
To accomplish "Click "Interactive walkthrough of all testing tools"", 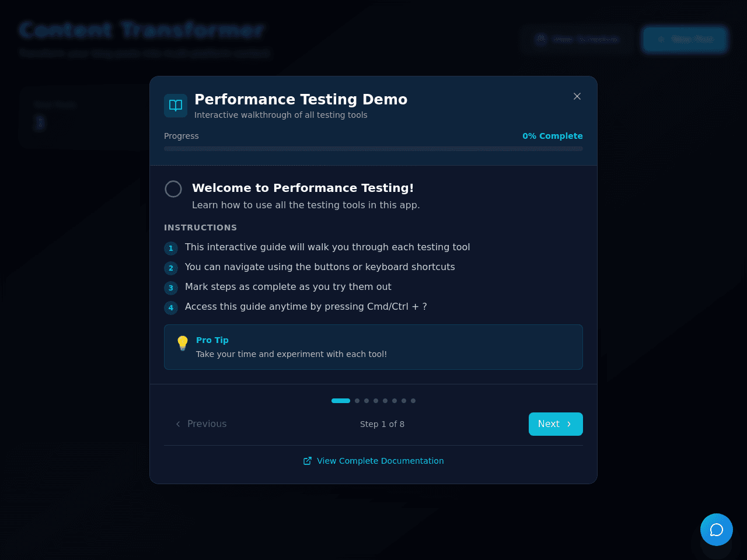I will click(281, 115).
